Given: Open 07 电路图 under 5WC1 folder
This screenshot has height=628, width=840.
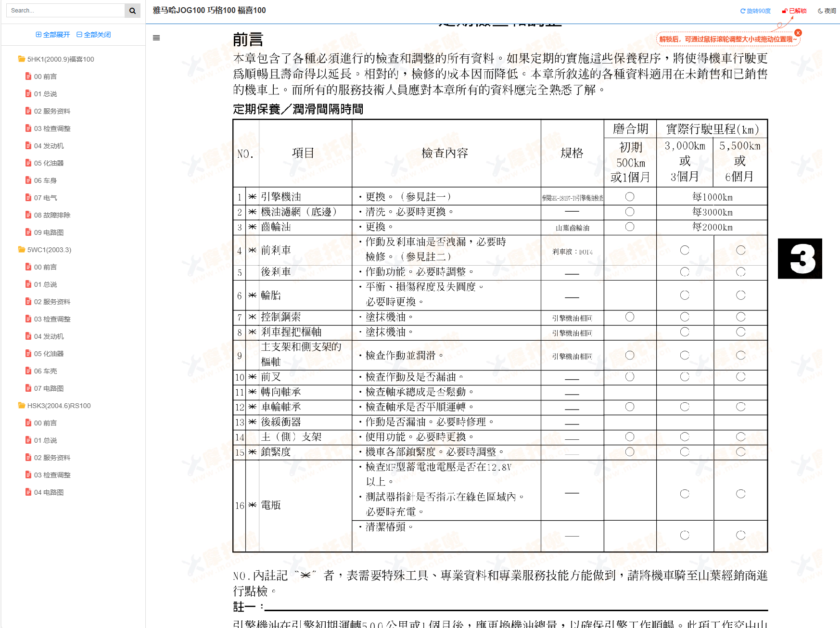Looking at the screenshot, I should [x=45, y=388].
